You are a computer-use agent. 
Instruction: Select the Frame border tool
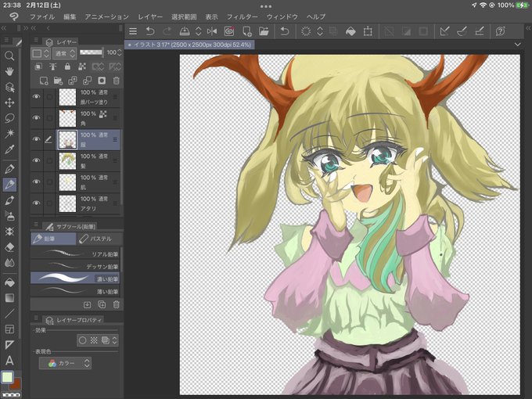pos(9,329)
